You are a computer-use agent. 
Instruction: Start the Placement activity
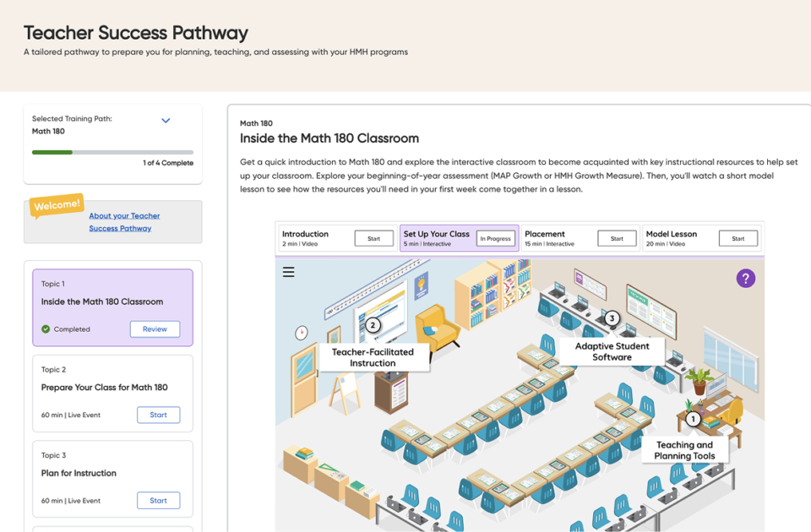pos(617,238)
